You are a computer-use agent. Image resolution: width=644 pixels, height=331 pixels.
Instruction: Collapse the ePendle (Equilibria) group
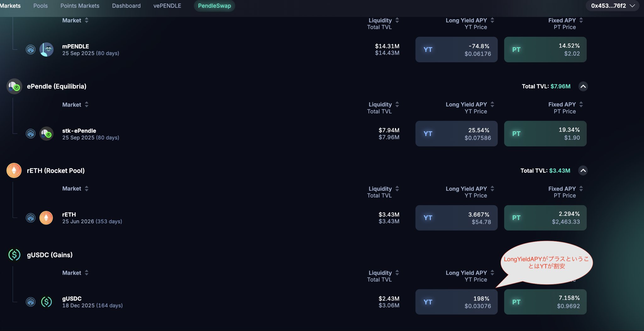(583, 86)
